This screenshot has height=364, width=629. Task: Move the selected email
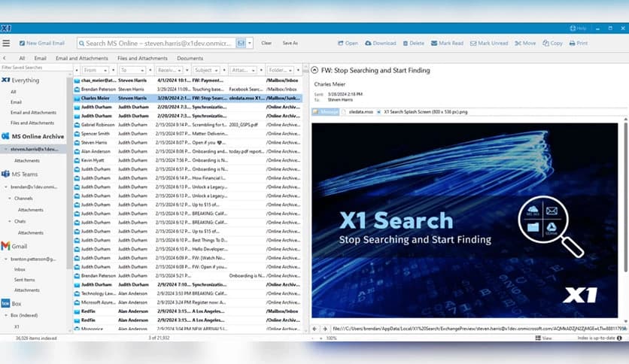(525, 44)
